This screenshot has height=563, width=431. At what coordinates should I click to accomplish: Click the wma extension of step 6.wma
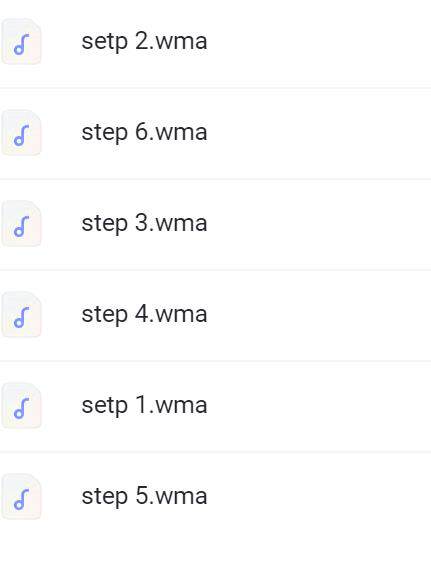click(x=181, y=132)
